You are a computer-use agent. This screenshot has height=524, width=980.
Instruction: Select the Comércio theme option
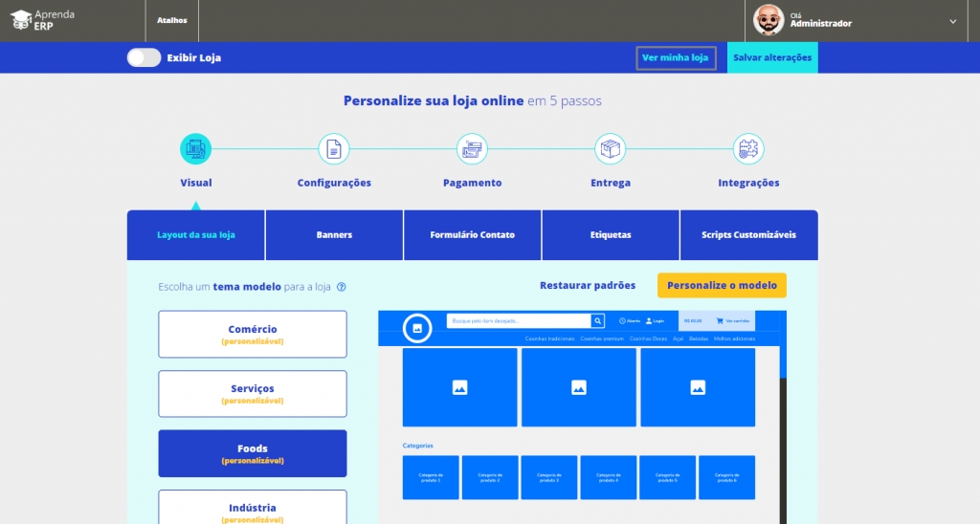click(x=253, y=334)
